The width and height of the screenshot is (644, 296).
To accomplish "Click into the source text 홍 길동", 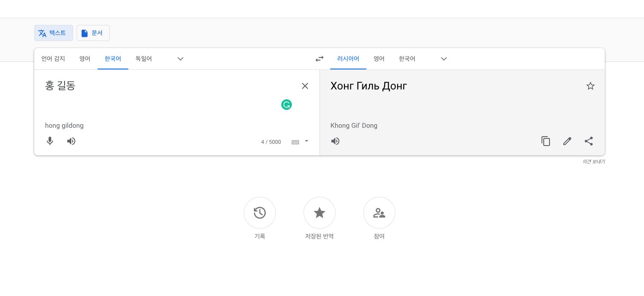I will [60, 85].
